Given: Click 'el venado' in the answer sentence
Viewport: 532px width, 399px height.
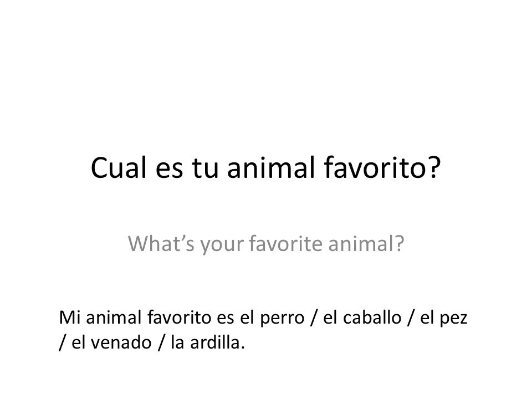Looking at the screenshot, I should (x=111, y=342).
